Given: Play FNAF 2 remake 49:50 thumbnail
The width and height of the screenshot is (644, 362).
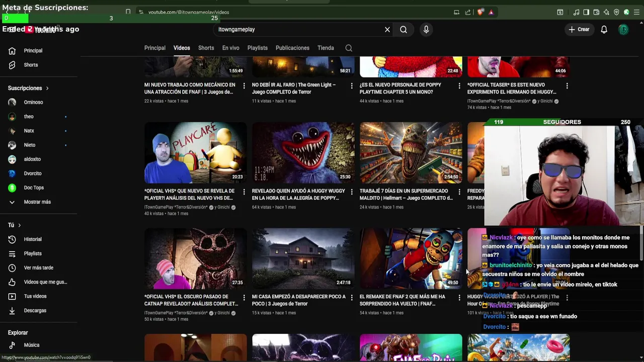Looking at the screenshot, I should point(411,258).
